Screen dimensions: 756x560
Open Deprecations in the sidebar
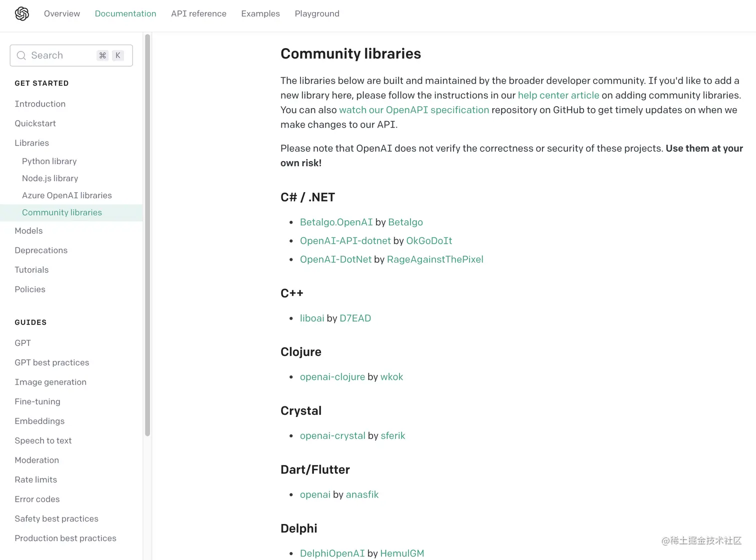pyautogui.click(x=41, y=250)
